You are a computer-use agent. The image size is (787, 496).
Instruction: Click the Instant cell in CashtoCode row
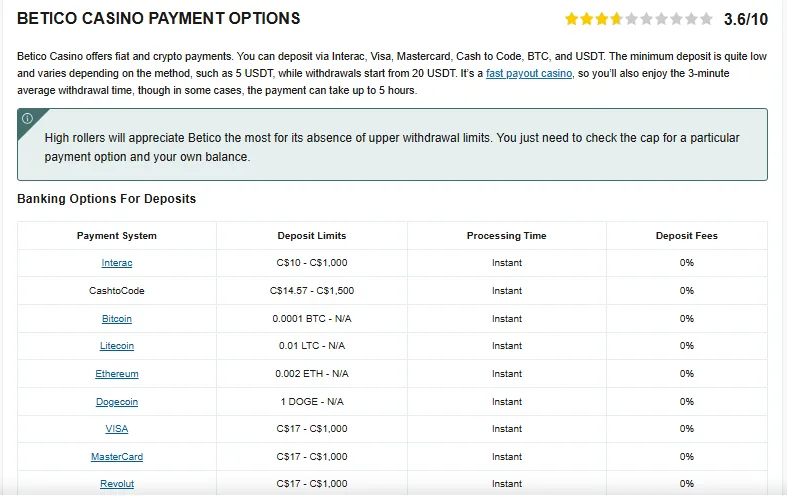(x=507, y=291)
